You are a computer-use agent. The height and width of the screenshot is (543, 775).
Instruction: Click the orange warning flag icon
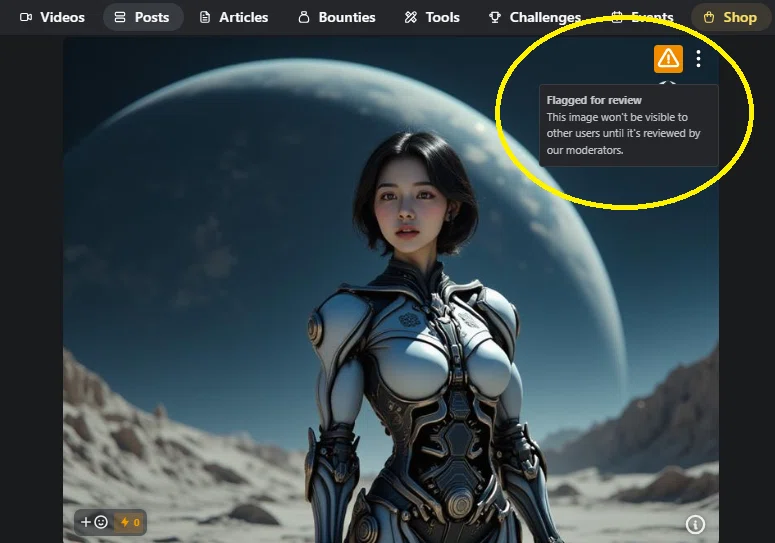[x=668, y=59]
